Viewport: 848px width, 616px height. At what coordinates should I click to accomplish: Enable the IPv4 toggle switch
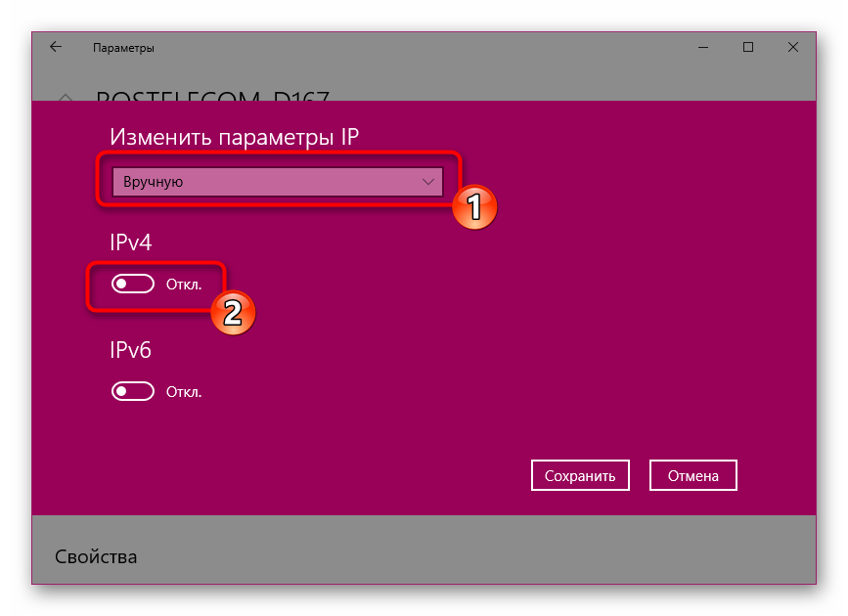(x=132, y=284)
